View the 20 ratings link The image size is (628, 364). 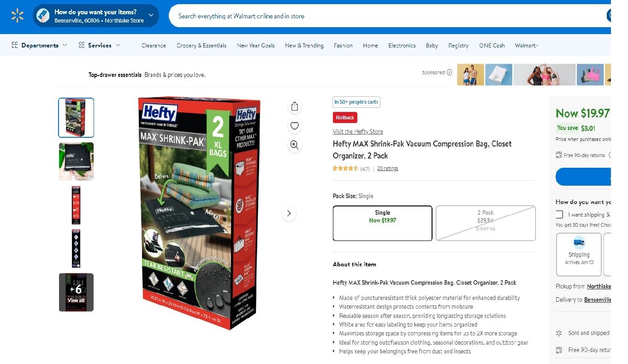tap(388, 168)
